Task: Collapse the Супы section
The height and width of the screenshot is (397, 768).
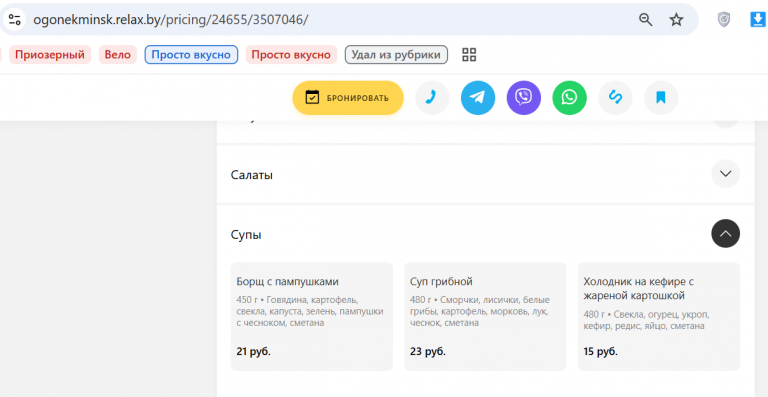Action: (725, 234)
